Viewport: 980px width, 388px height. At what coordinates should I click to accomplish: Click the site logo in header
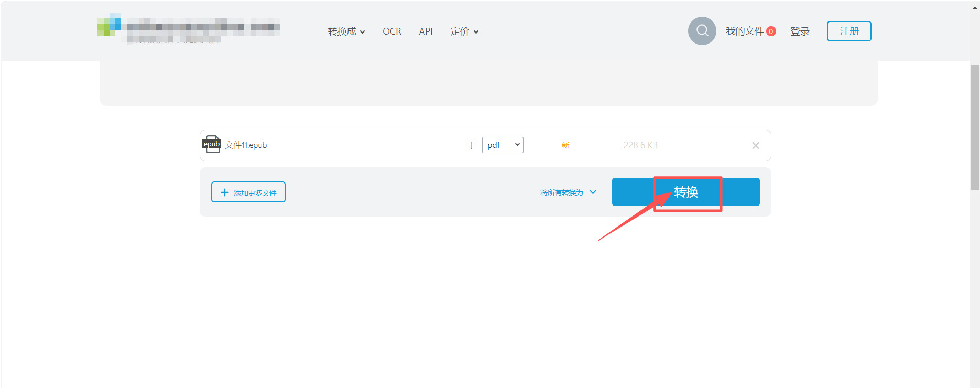pos(189,28)
